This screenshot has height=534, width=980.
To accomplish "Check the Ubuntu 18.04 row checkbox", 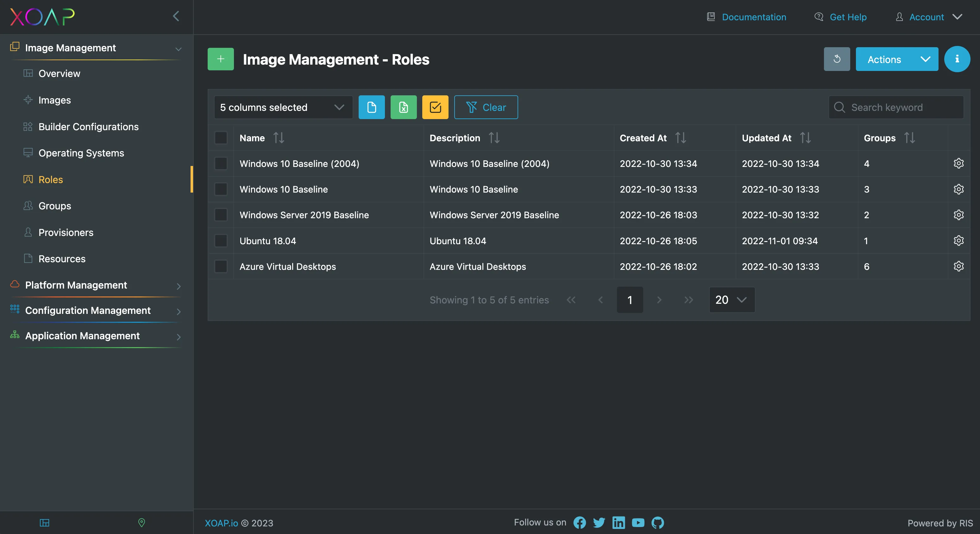I will pyautogui.click(x=221, y=240).
